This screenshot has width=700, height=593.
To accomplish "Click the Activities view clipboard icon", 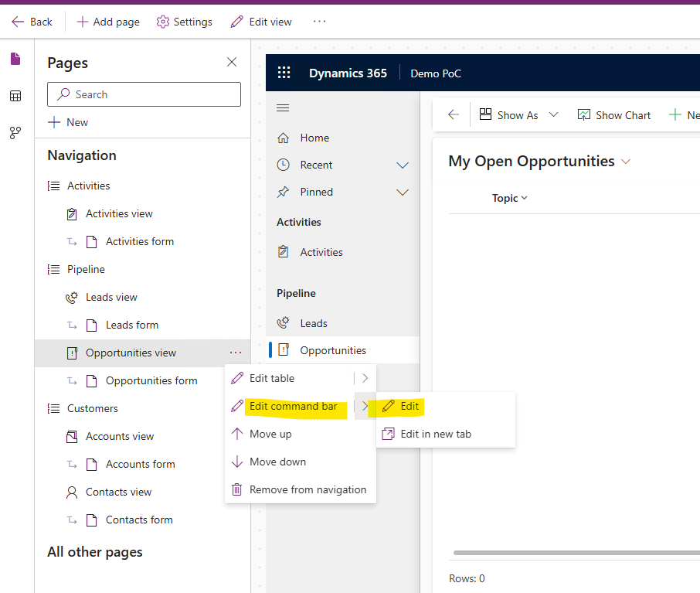I will coord(72,214).
